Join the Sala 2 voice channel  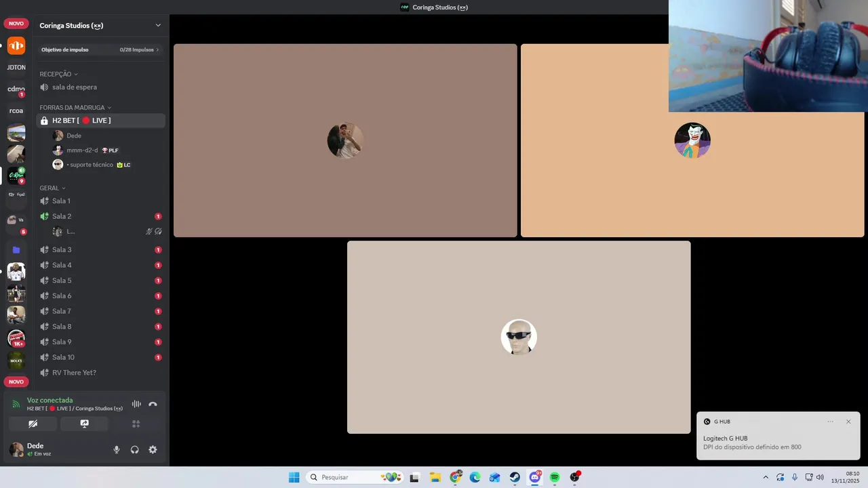coord(100,216)
